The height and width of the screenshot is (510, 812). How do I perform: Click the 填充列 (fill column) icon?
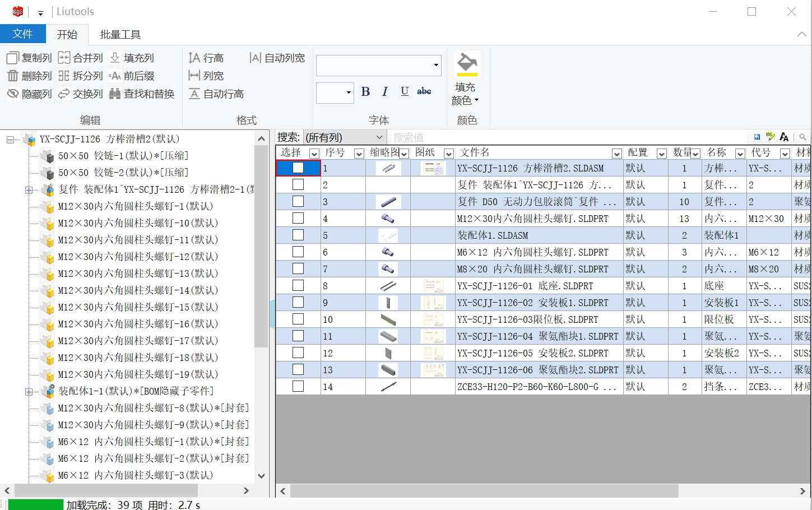point(115,58)
